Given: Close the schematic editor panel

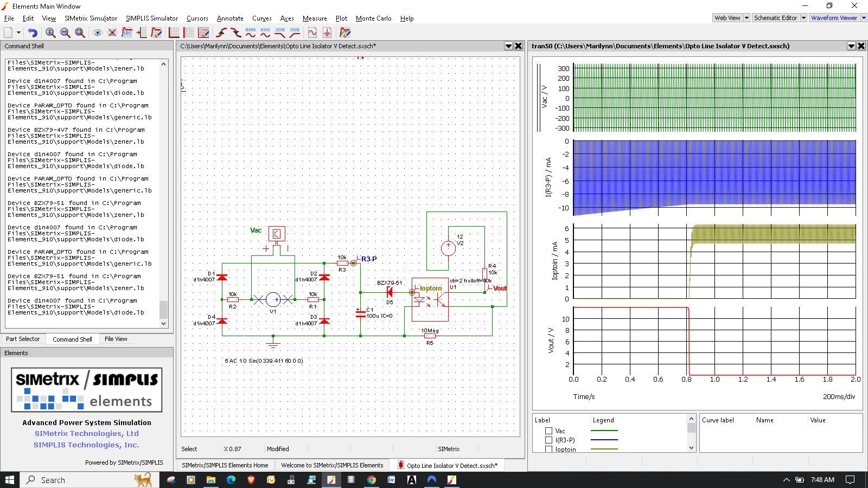Looking at the screenshot, I should [x=519, y=46].
